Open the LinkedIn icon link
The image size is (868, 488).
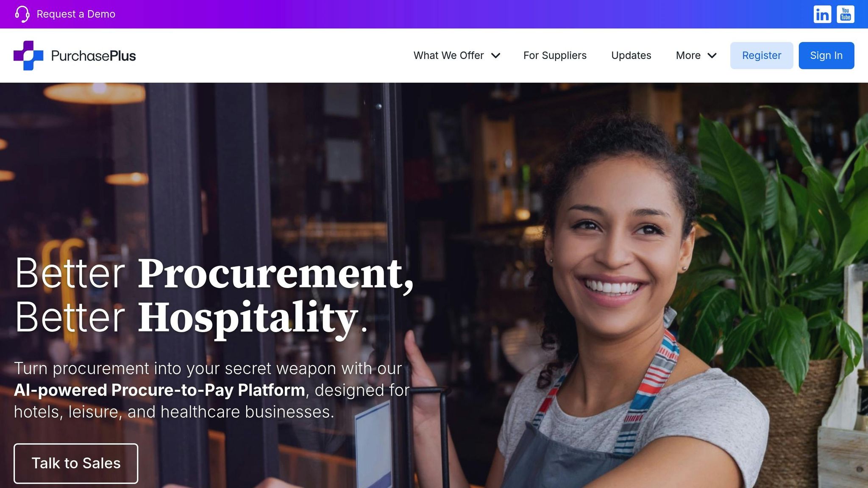(x=822, y=14)
